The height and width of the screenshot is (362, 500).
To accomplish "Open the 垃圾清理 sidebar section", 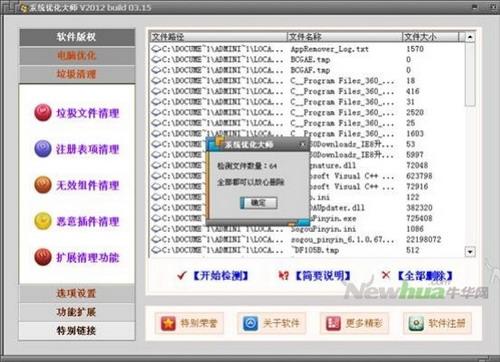I will pyautogui.click(x=77, y=74).
